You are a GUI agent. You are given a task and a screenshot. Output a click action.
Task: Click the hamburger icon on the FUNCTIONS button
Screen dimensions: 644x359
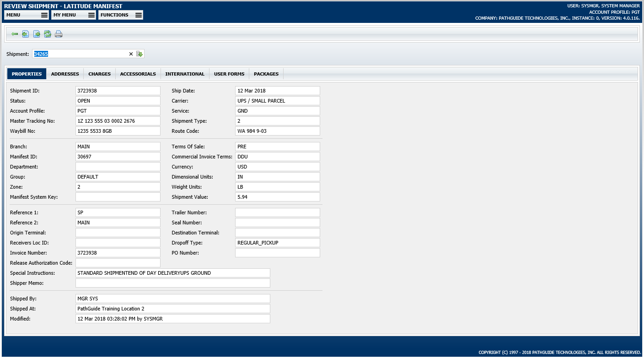[139, 15]
